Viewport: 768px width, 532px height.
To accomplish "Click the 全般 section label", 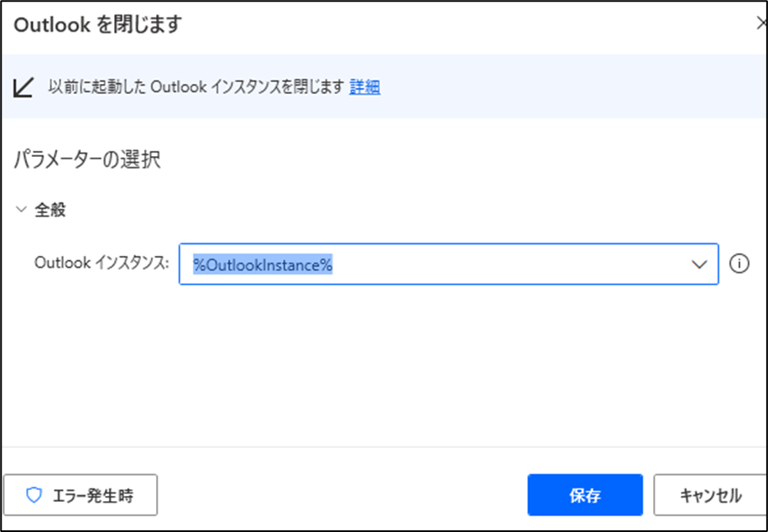I will pyautogui.click(x=50, y=210).
